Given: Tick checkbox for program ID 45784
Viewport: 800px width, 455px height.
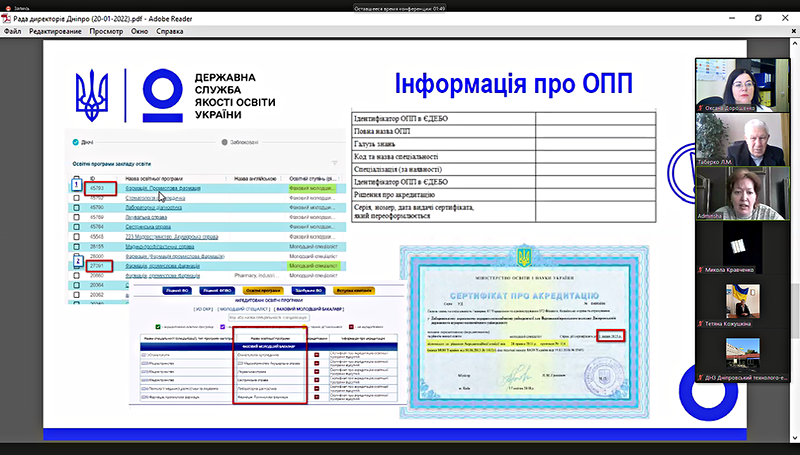Looking at the screenshot, I should tap(78, 227).
